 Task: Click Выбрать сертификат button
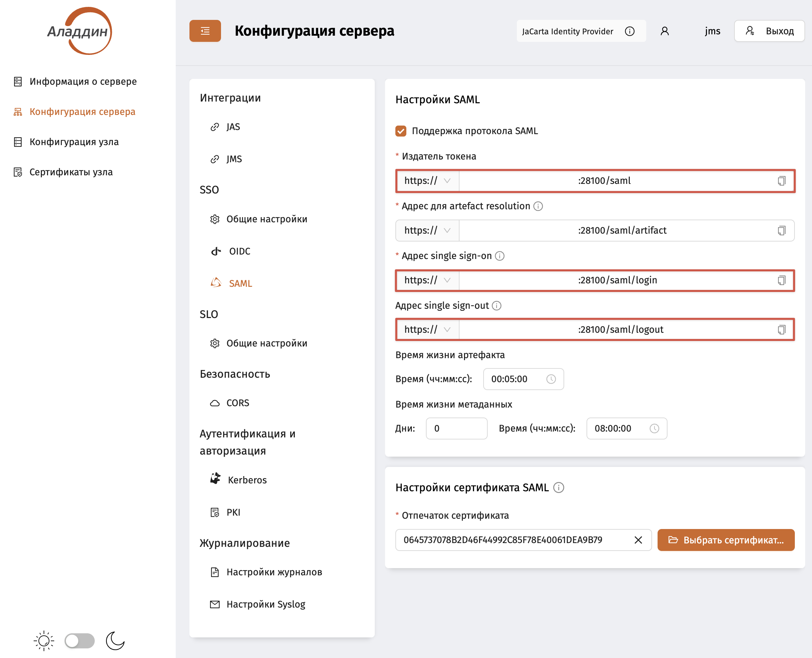coord(726,540)
